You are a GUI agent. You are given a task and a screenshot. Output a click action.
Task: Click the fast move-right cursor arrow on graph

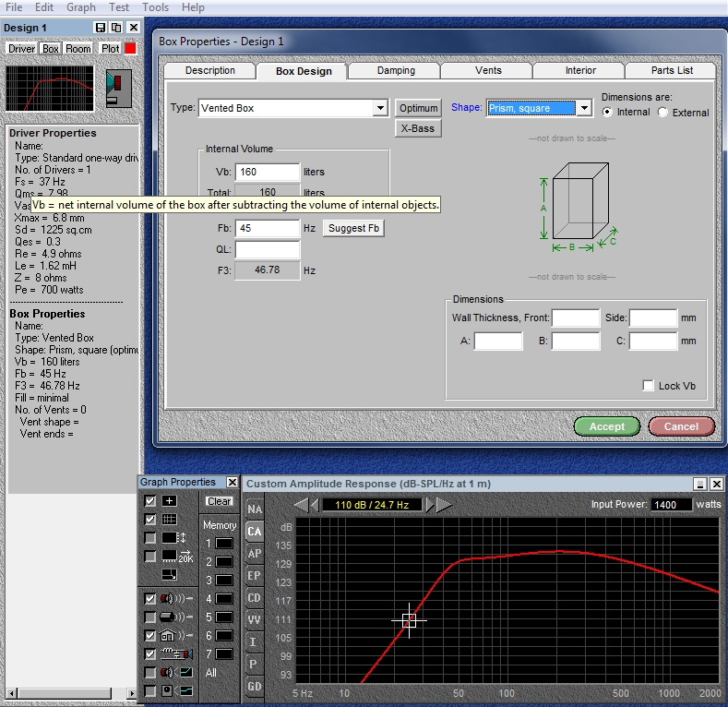(x=444, y=505)
